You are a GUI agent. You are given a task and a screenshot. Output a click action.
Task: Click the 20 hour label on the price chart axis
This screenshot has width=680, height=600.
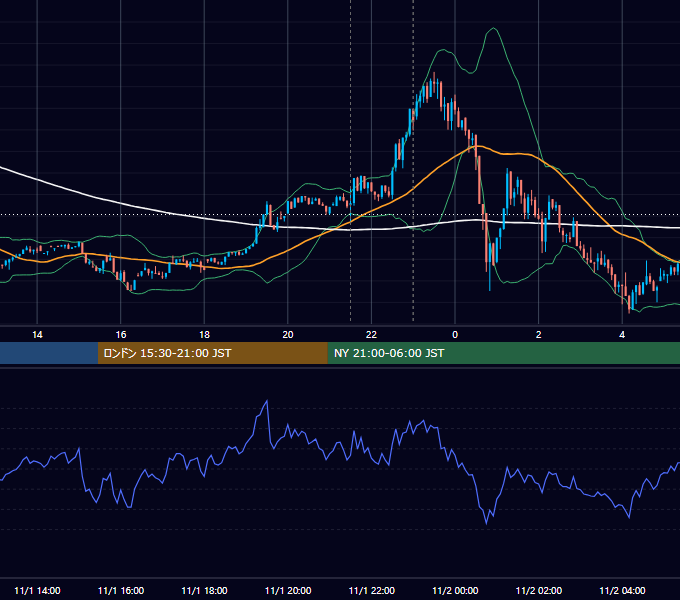pos(288,335)
